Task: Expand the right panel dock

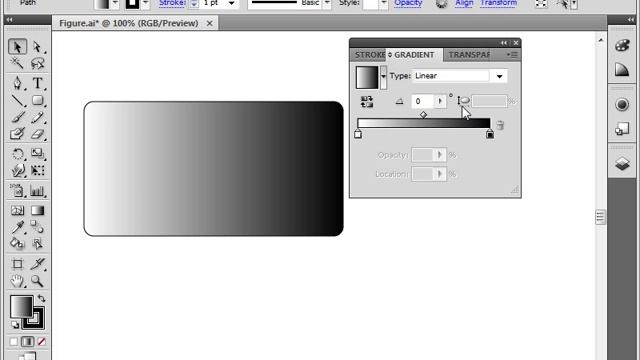Action: [631, 20]
